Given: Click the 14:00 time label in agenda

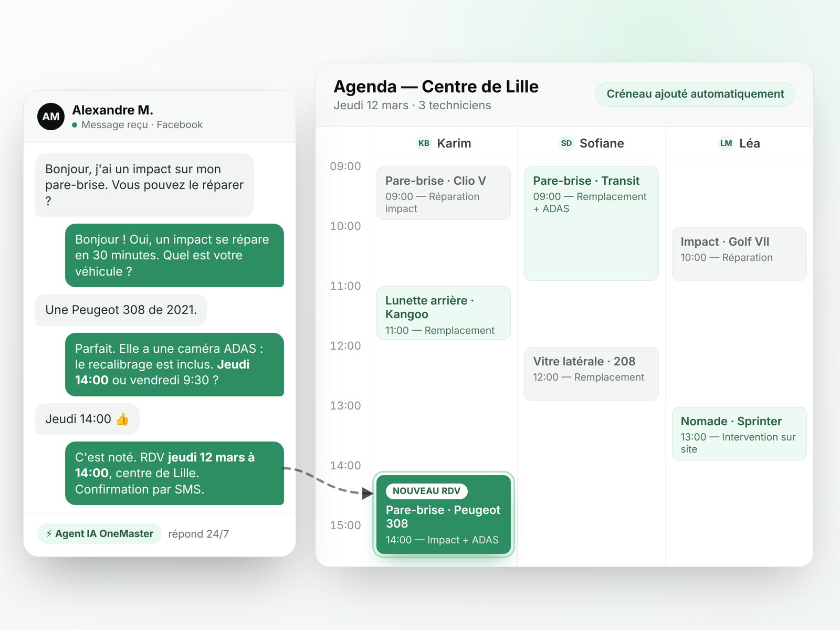Looking at the screenshot, I should pos(345,466).
